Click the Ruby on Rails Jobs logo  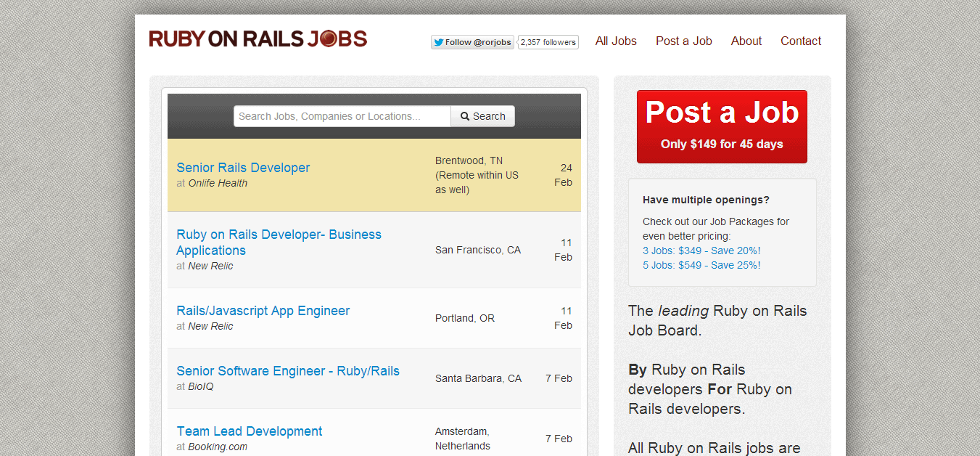[x=258, y=39]
